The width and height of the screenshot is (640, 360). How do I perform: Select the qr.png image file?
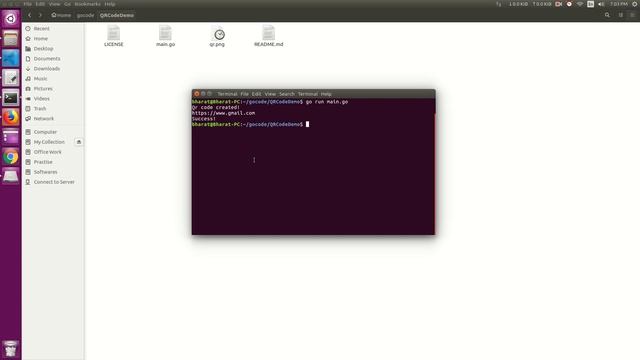click(217, 36)
